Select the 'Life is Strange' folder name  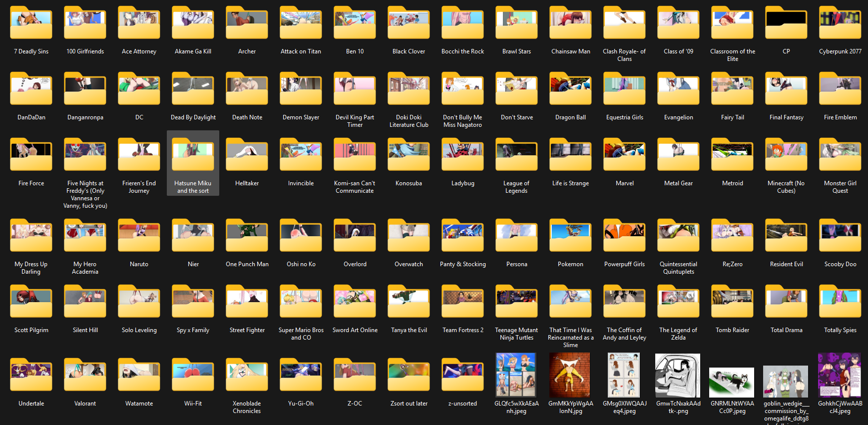point(570,183)
